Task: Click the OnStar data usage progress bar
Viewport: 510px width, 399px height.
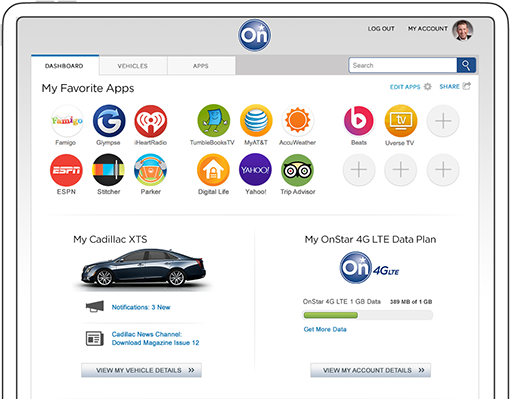Action: [367, 315]
